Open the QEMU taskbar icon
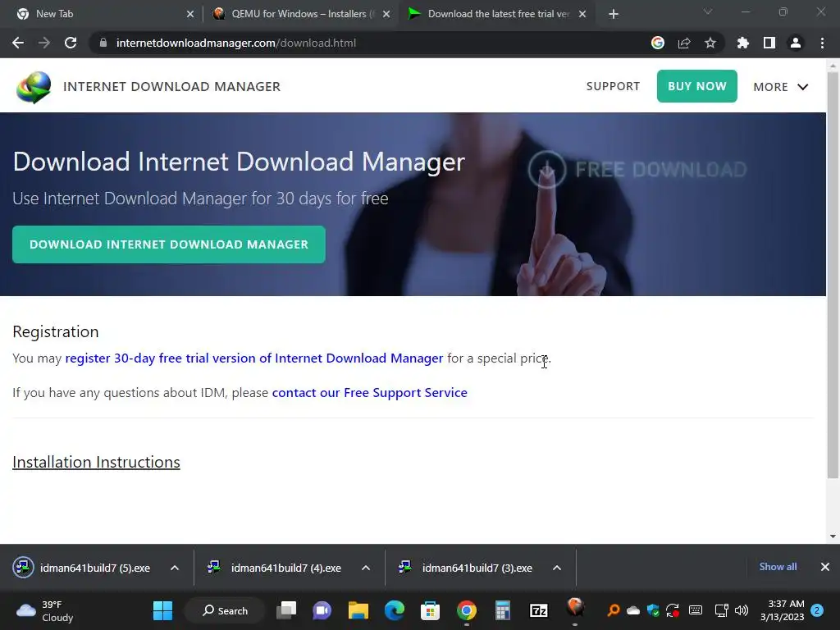The image size is (840, 630). pyautogui.click(x=575, y=609)
